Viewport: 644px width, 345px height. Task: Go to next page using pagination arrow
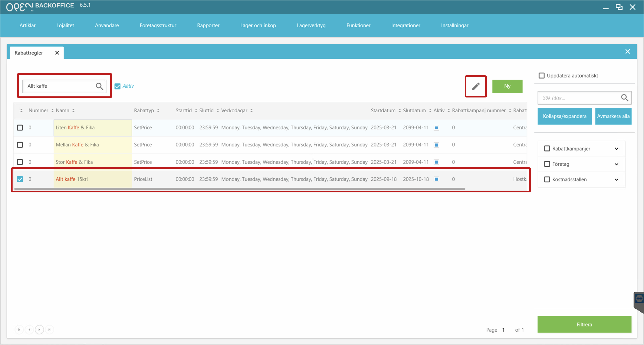point(39,329)
